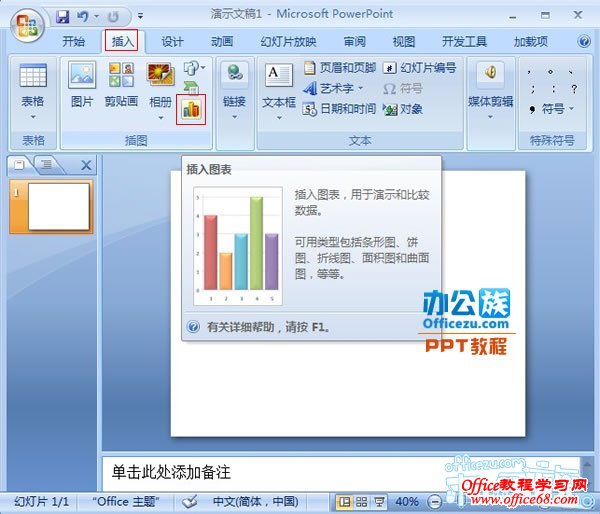Click the 中文(简体，中国) language indicator
The width and height of the screenshot is (600, 514).
[256, 502]
